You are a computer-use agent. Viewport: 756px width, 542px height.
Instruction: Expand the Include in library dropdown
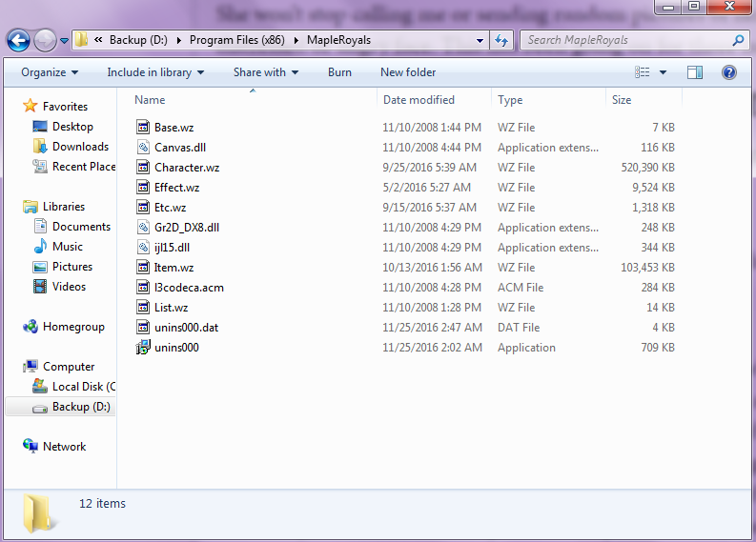[155, 72]
